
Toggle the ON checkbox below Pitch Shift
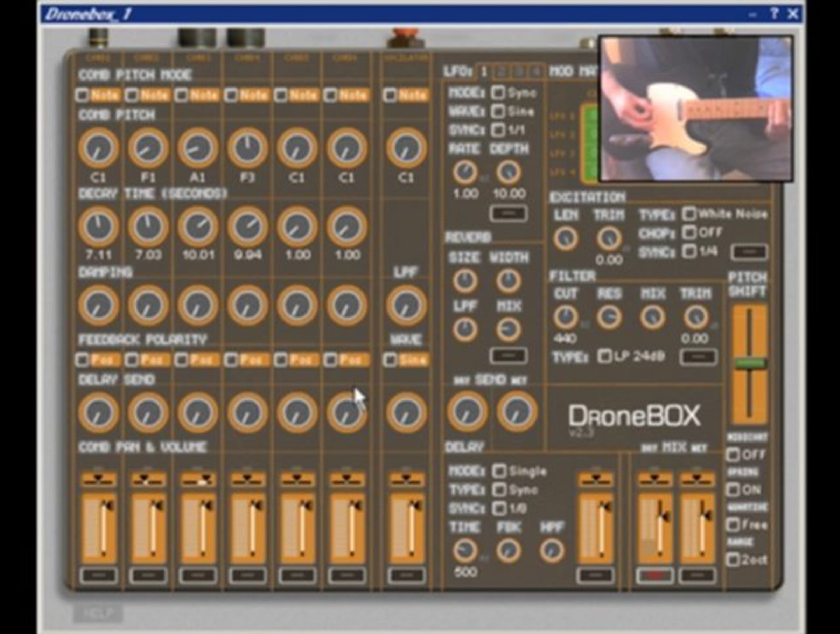point(733,490)
